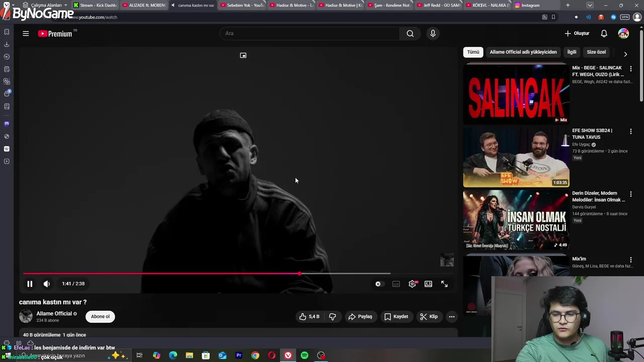Image resolution: width=644 pixels, height=362 pixels.
Task: Add a new web panel in sidebar
Action: (7, 161)
